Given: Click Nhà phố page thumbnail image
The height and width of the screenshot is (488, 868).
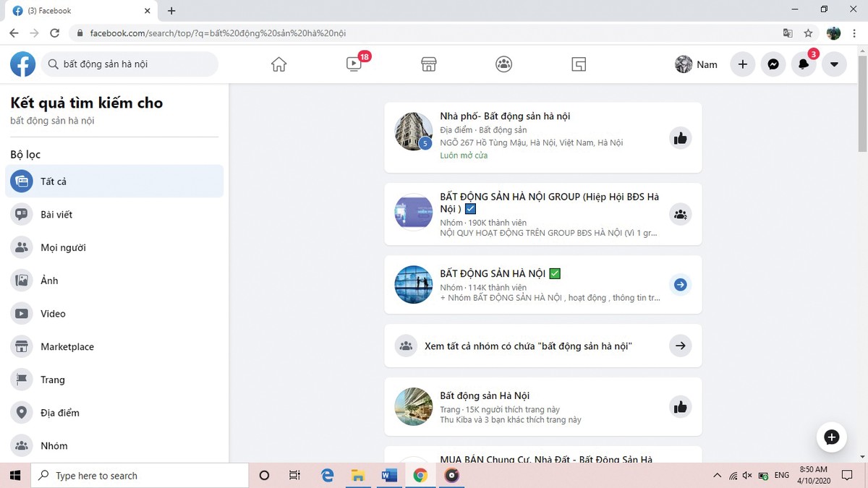Looking at the screenshot, I should (x=413, y=132).
